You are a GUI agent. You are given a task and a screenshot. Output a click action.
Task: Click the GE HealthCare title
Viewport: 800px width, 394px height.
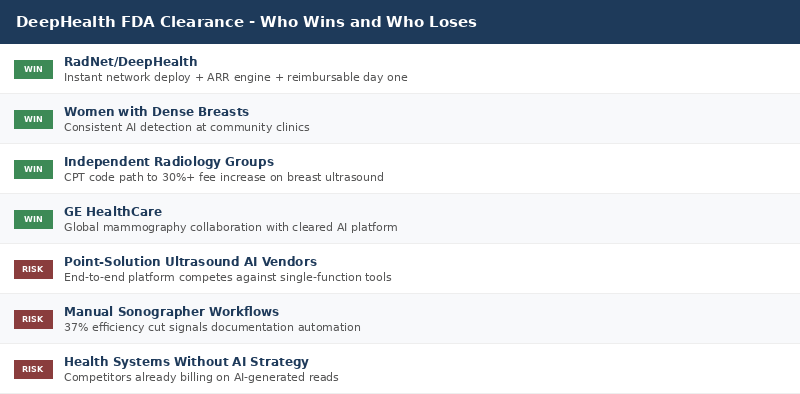tap(113, 212)
